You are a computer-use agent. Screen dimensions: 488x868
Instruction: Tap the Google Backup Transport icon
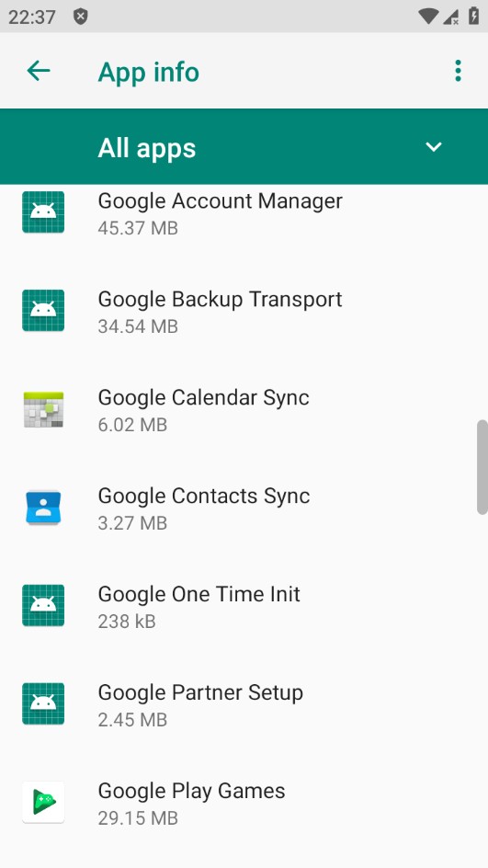tap(43, 311)
